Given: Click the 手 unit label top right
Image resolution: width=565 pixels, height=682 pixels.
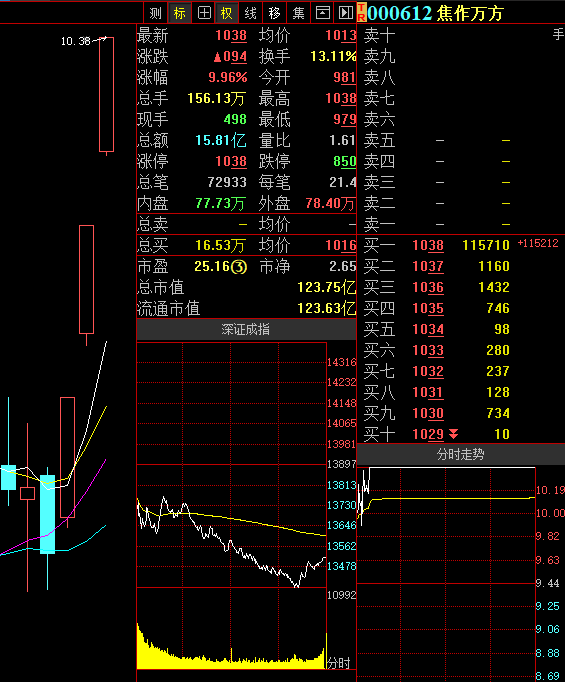Looking at the screenshot, I should tap(558, 34).
